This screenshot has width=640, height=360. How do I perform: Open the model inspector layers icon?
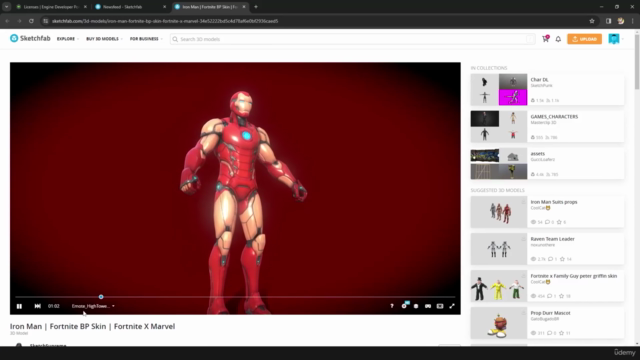(x=416, y=306)
